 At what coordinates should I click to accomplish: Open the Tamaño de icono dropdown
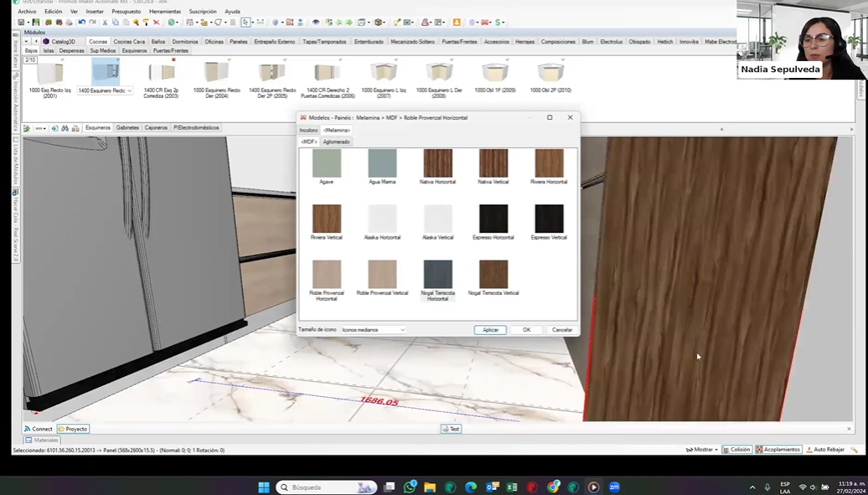point(373,330)
